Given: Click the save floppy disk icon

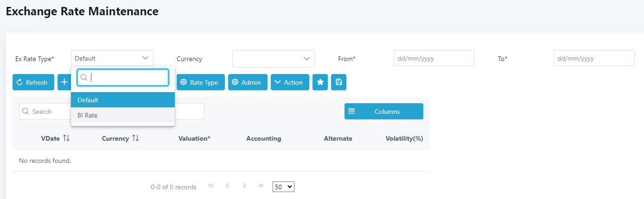Looking at the screenshot, I should coord(338,82).
